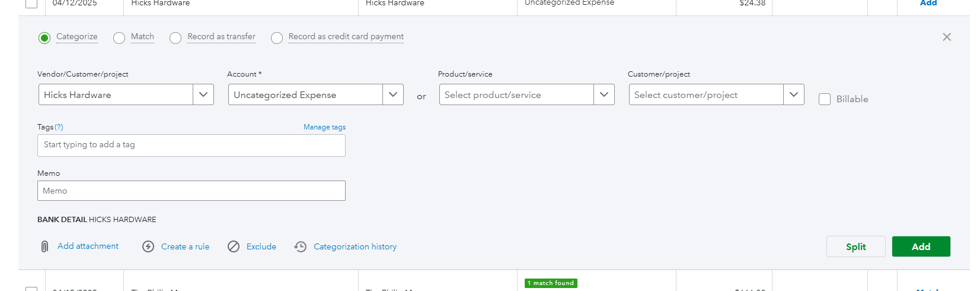
Task: Select the Match radio option
Action: 119,38
